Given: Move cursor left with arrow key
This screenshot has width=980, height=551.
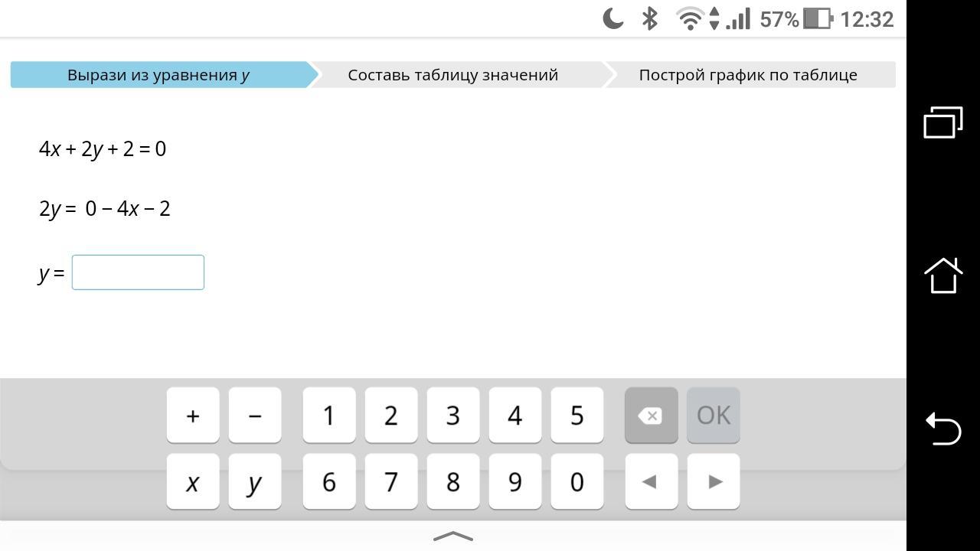Looking at the screenshot, I should tap(651, 481).
